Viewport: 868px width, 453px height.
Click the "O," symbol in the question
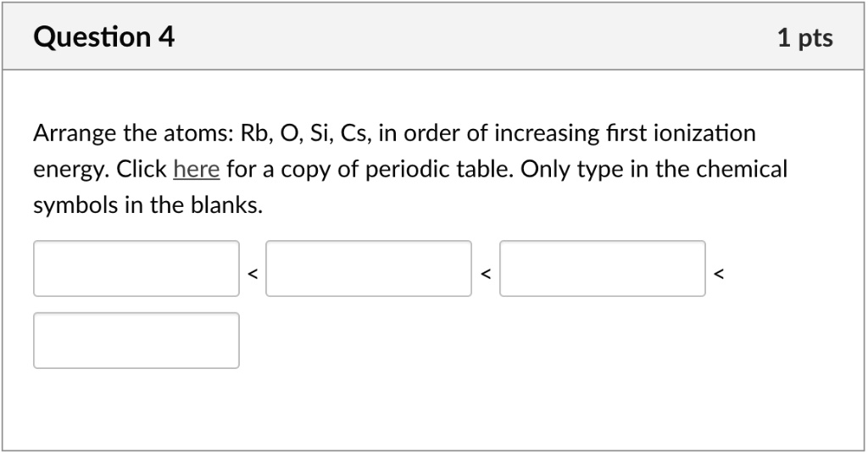point(291,134)
